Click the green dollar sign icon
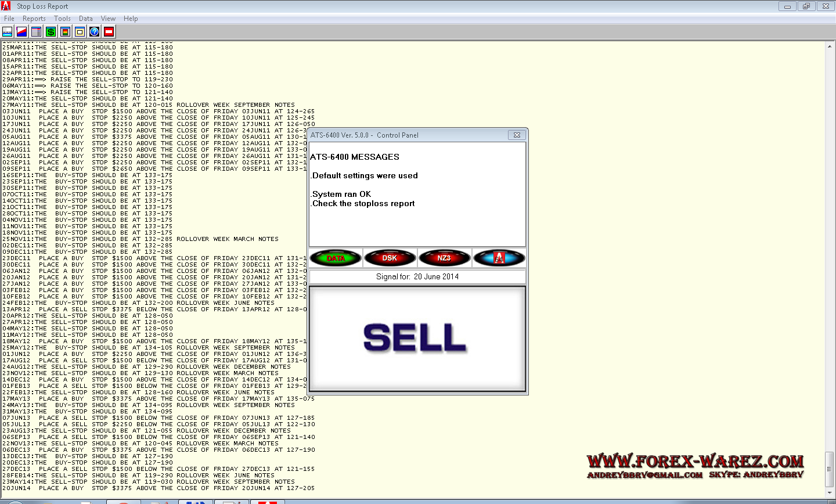836x504 pixels. tap(51, 32)
